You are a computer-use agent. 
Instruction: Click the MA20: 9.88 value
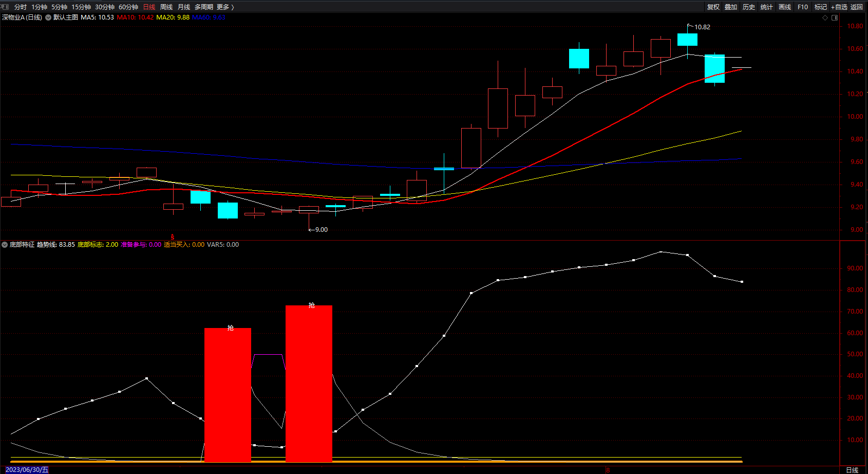click(173, 17)
